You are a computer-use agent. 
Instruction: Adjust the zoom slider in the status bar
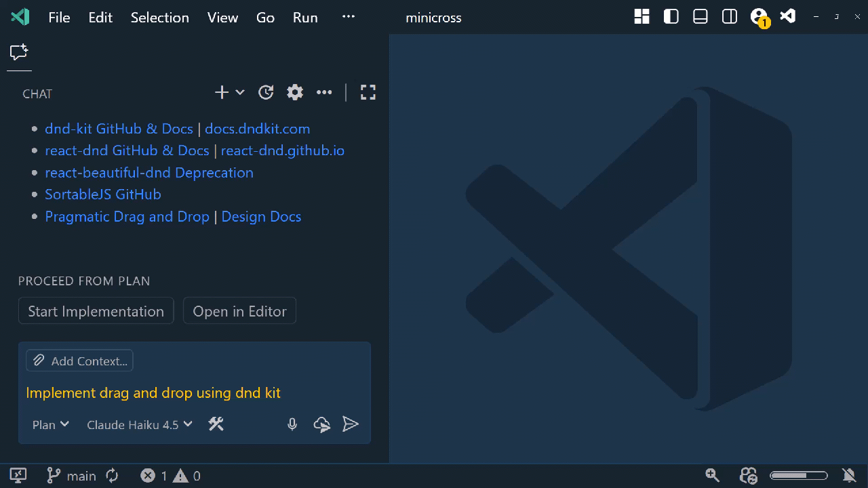(x=799, y=475)
